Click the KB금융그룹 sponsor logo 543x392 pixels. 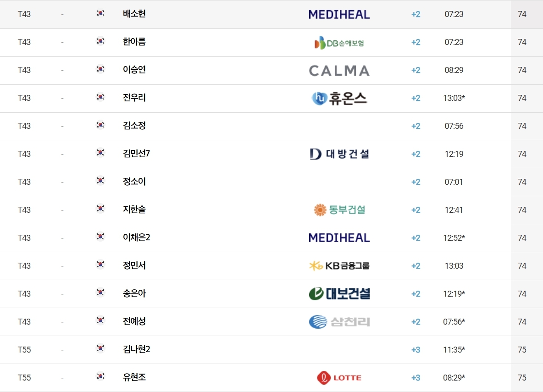pyautogui.click(x=339, y=266)
